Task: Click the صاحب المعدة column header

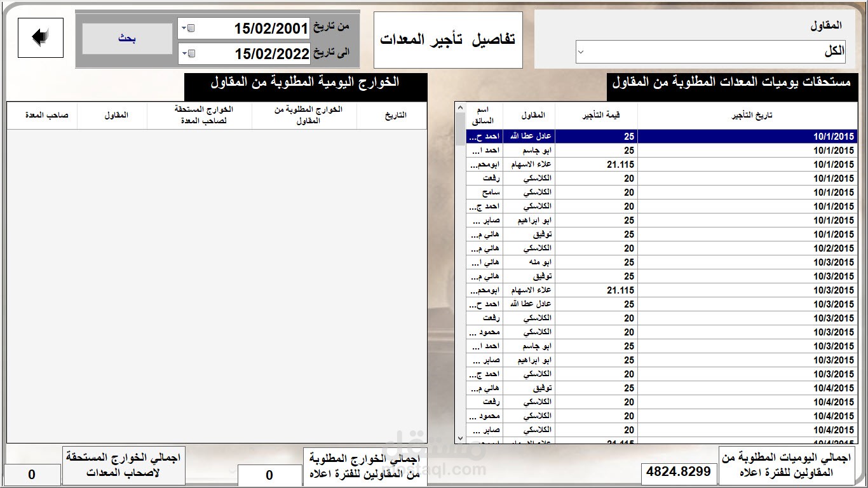Action: pos(42,116)
